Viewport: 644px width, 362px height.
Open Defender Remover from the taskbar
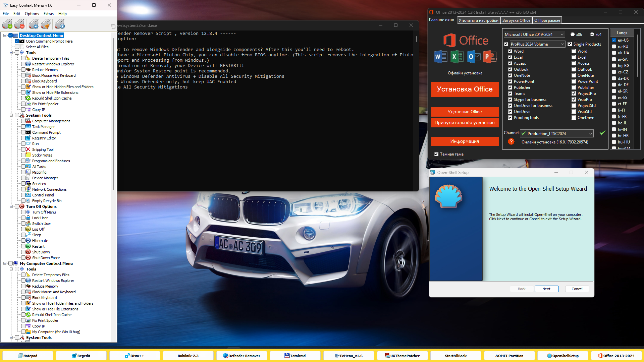[x=241, y=356]
